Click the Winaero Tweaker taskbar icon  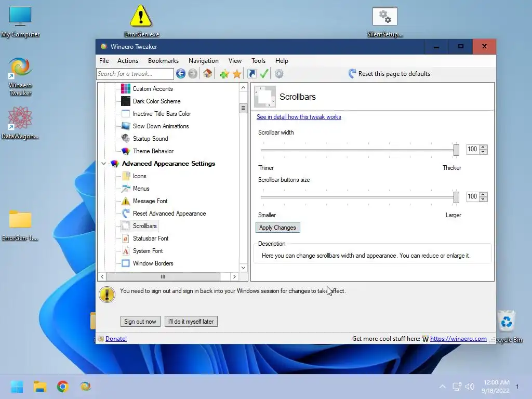[86, 387]
